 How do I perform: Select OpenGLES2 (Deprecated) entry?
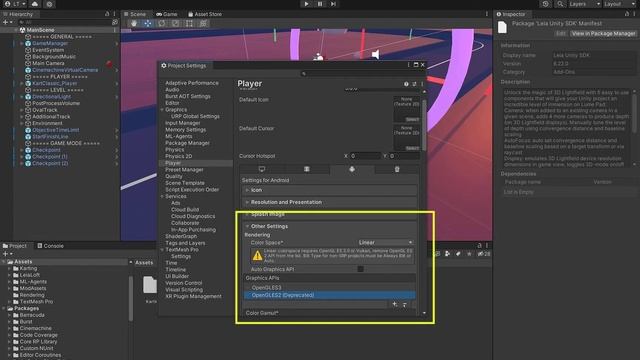[330, 295]
